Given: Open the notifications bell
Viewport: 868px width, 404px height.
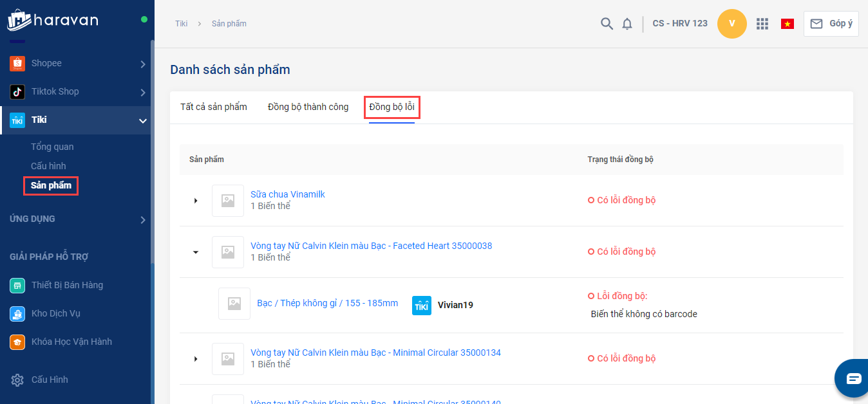Looking at the screenshot, I should pyautogui.click(x=627, y=24).
